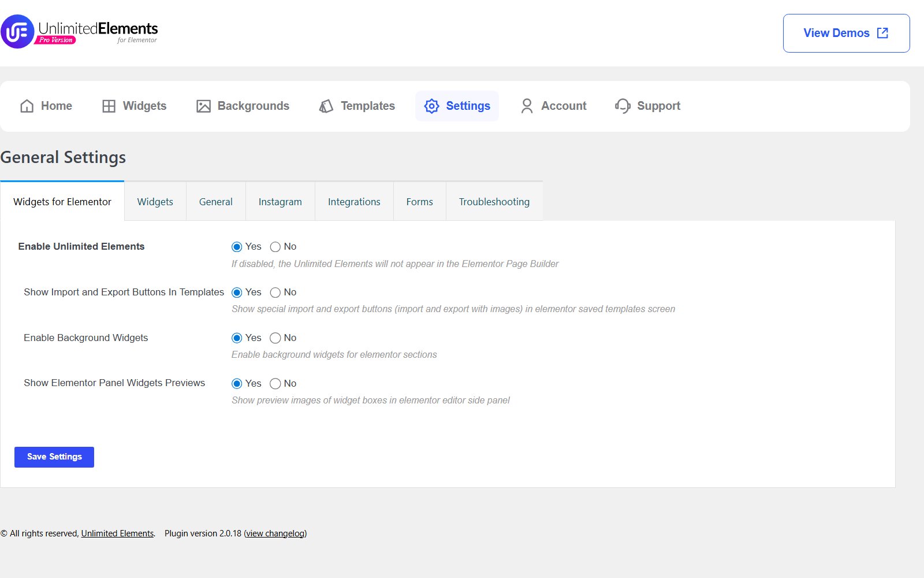Viewport: 924px width, 578px height.
Task: Click the 'Enable background widgets for elementor sections' description
Action: click(334, 354)
